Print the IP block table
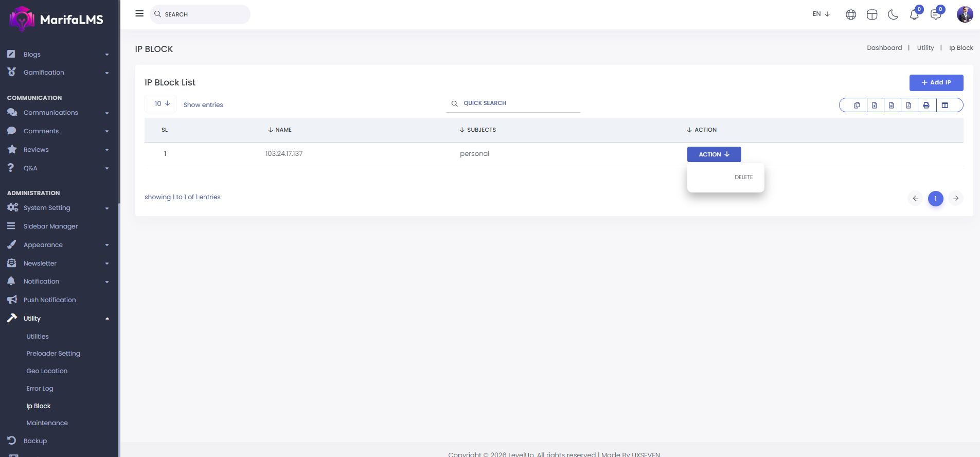Screen dimensions: 980x457 tap(926, 106)
